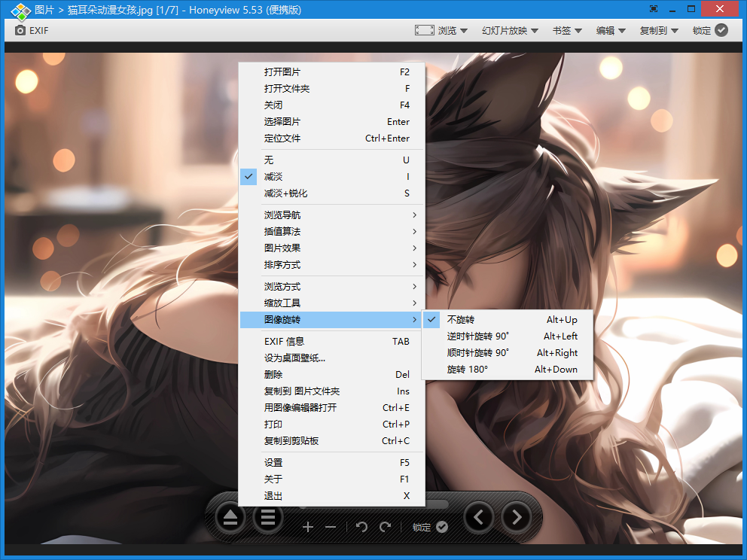The height and width of the screenshot is (560, 747).
Task: Open the hamburger menu button on bottom bar
Action: (x=268, y=517)
